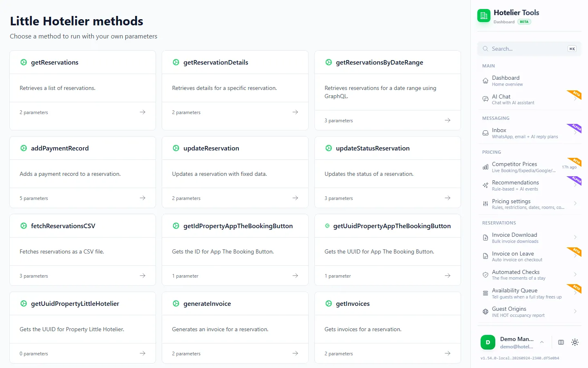Open the Recommendations menu item

pos(529,185)
